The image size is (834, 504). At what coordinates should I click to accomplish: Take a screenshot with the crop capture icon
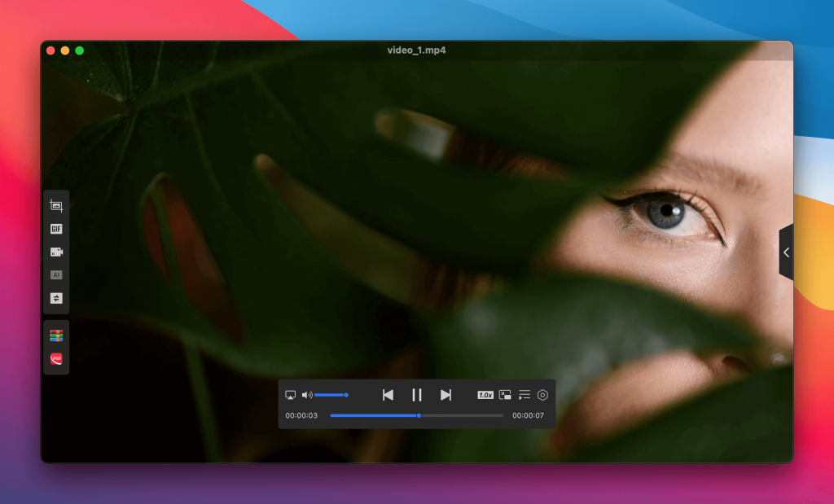click(56, 206)
